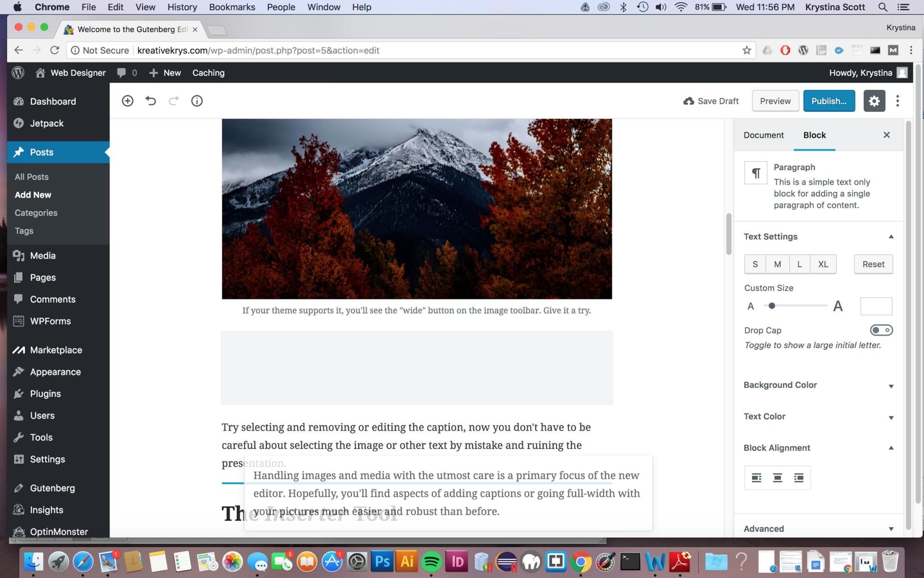Toggle the settings gear sidebar button
Image resolution: width=924 pixels, height=578 pixels.
[874, 101]
